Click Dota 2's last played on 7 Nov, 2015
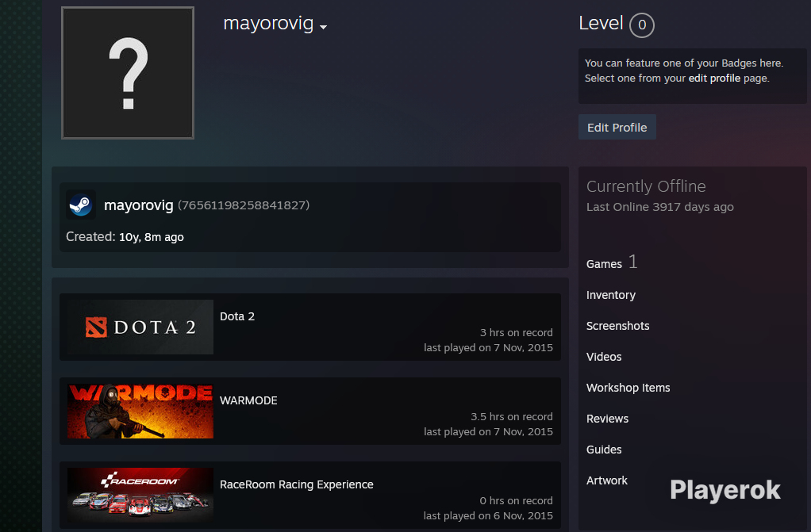811x532 pixels. (488, 347)
